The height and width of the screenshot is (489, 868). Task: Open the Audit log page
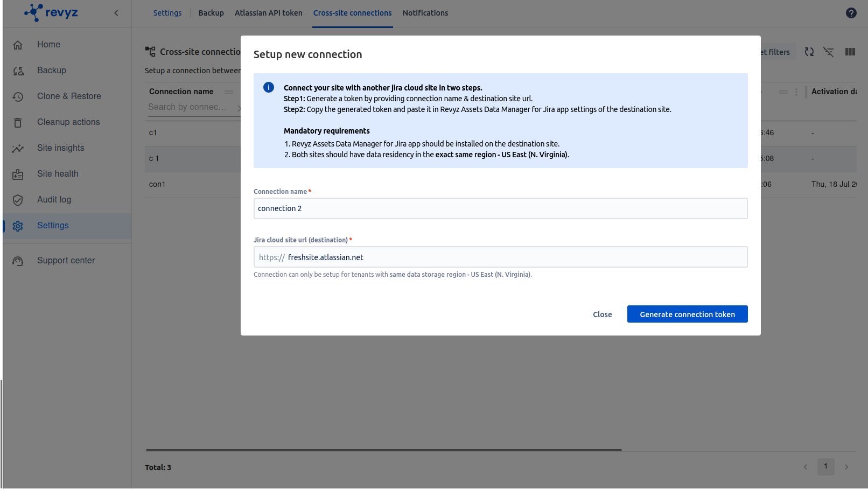tap(54, 200)
